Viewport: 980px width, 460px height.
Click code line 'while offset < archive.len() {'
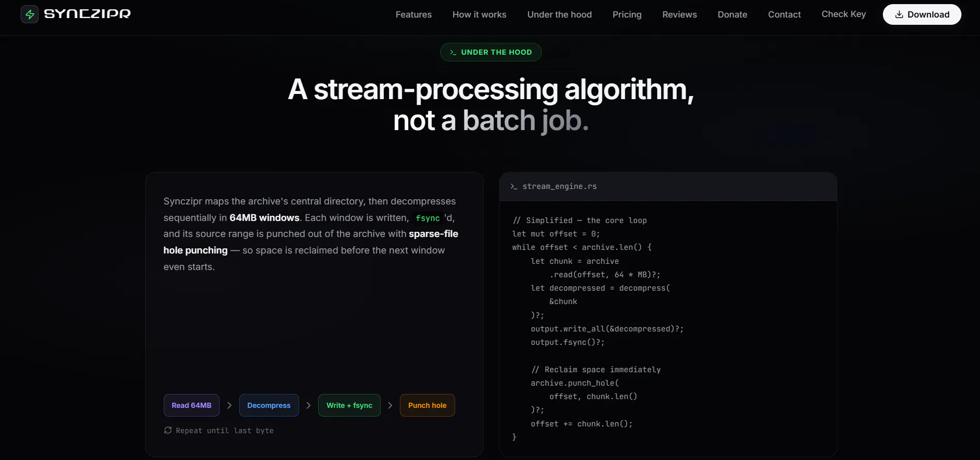coord(582,247)
